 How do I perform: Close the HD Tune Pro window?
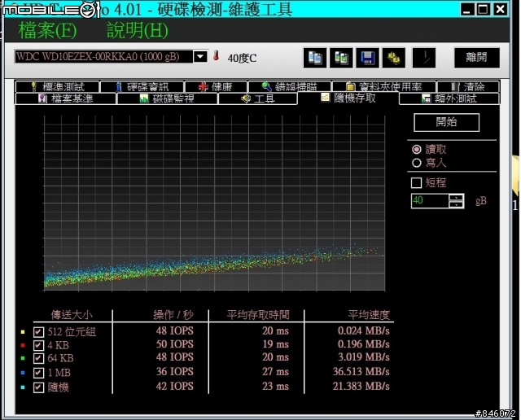[x=500, y=9]
